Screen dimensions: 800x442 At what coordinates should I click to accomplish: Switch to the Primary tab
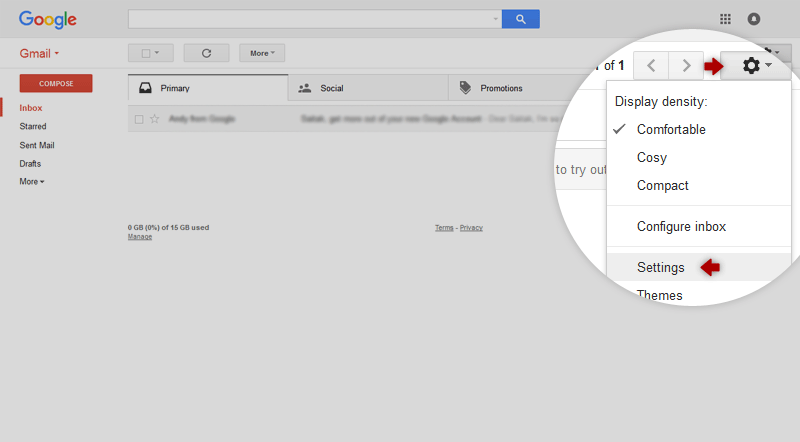coord(208,88)
